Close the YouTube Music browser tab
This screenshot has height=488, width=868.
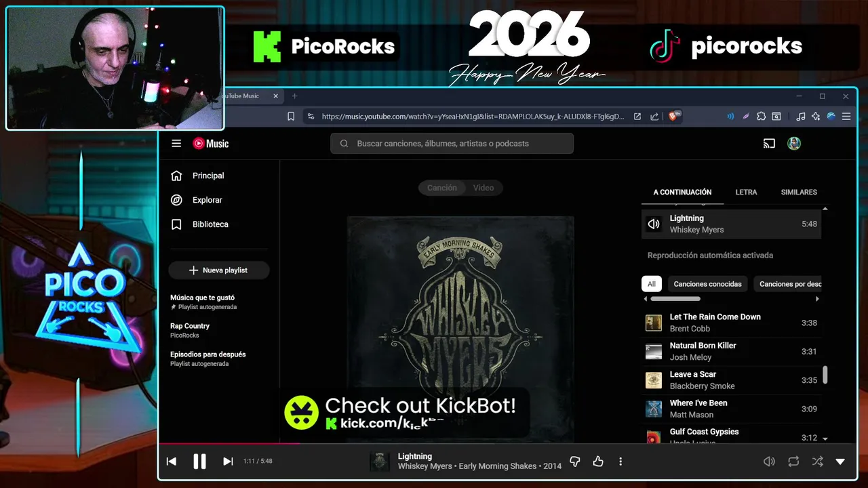point(275,96)
